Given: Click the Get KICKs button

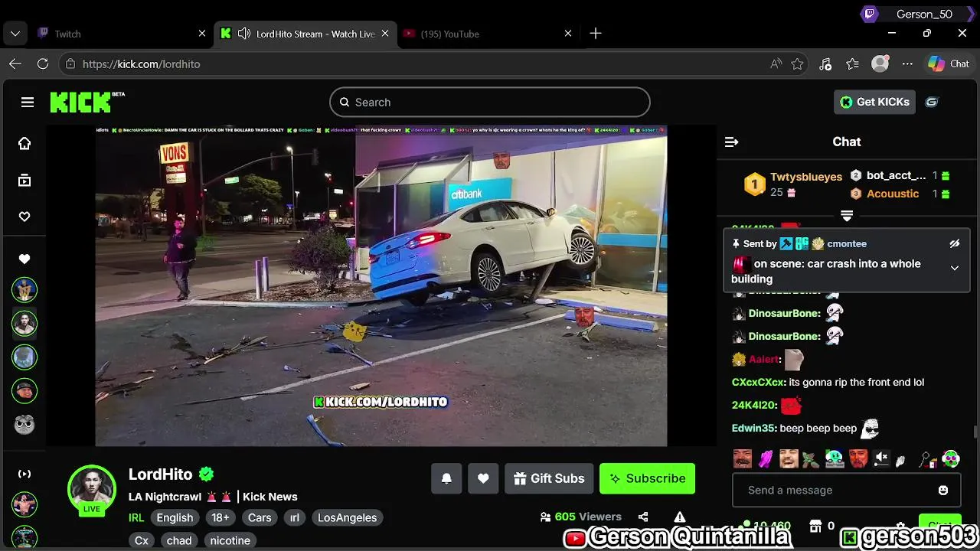Looking at the screenshot, I should click(x=874, y=102).
